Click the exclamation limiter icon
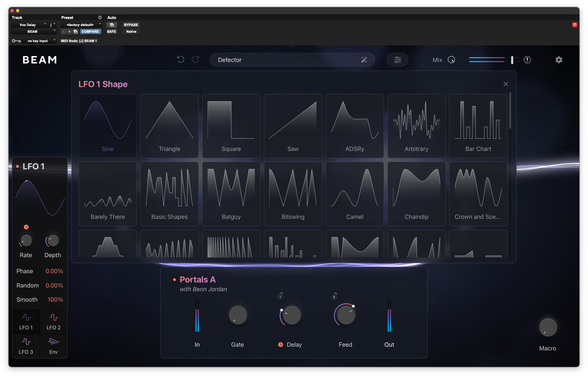The width and height of the screenshot is (588, 377). click(527, 60)
